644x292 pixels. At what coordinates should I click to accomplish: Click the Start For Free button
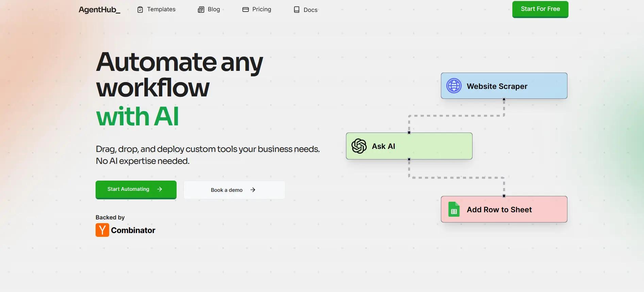tap(540, 9)
